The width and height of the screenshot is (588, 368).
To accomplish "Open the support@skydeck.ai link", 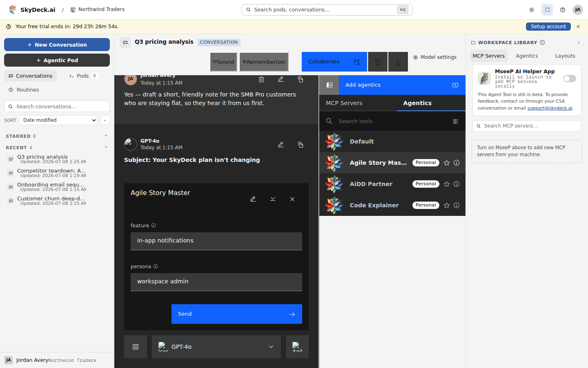I will tap(550, 108).
